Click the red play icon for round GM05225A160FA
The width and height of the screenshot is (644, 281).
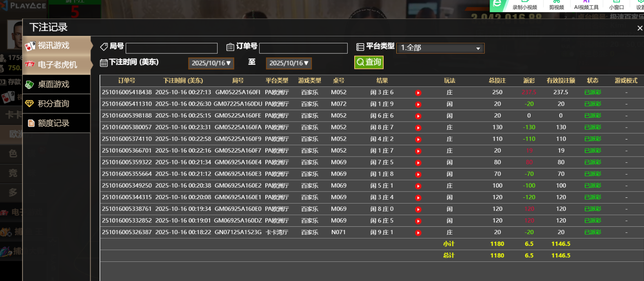[418, 128]
